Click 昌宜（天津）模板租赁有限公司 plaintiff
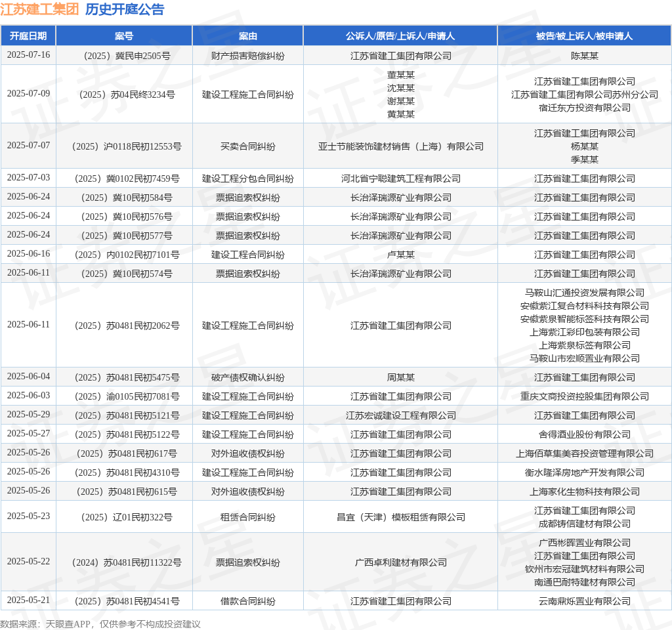Screen dimensions: 672x630 coord(401,517)
